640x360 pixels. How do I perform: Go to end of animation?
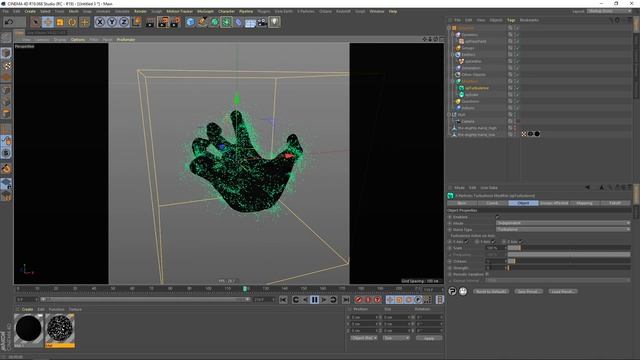click(346, 300)
